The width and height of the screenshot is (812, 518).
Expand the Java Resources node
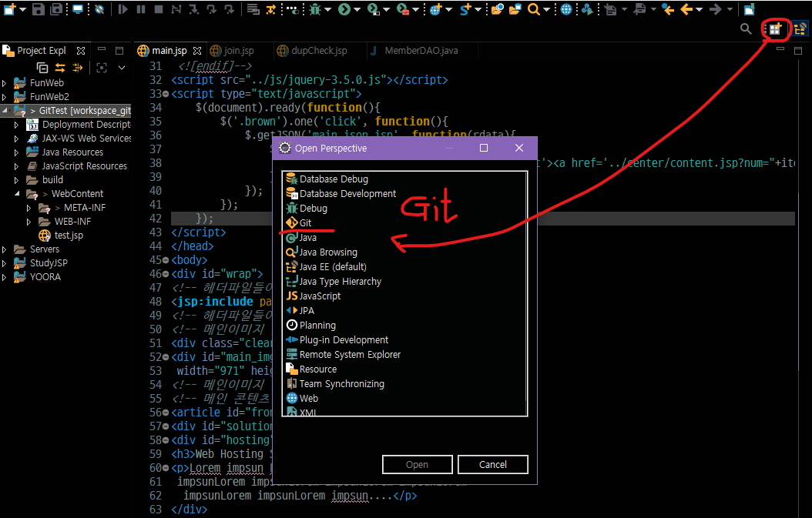point(17,152)
